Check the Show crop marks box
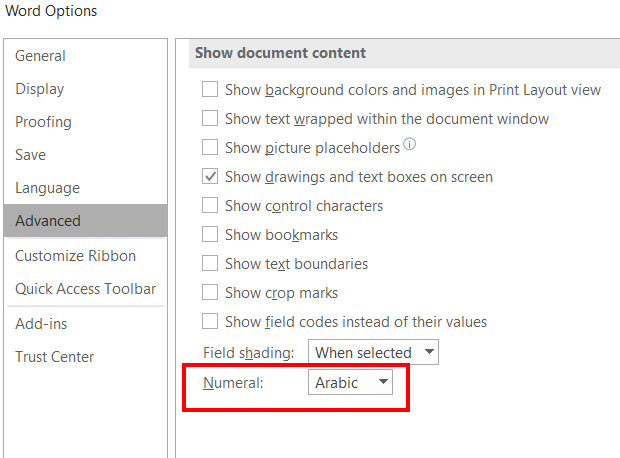The width and height of the screenshot is (620, 458). (x=210, y=293)
